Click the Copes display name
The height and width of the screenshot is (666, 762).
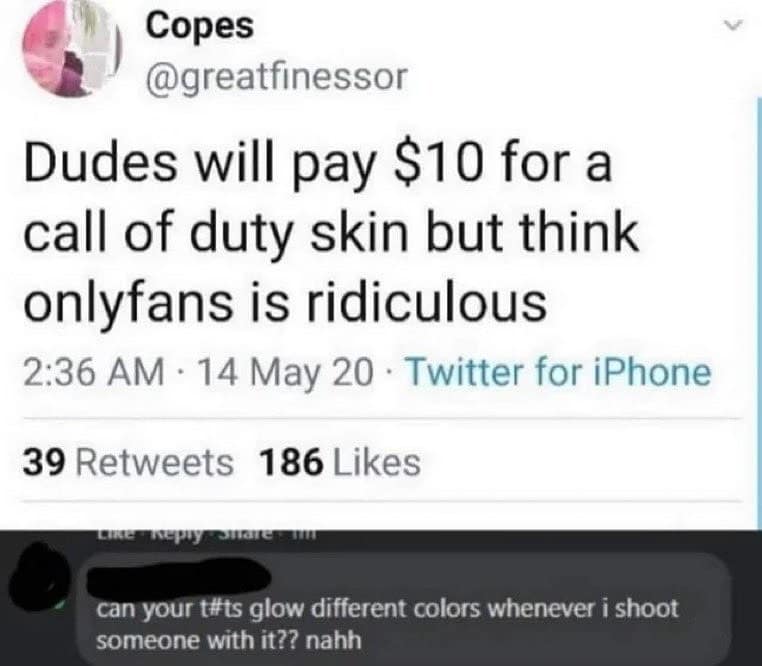tap(200, 25)
